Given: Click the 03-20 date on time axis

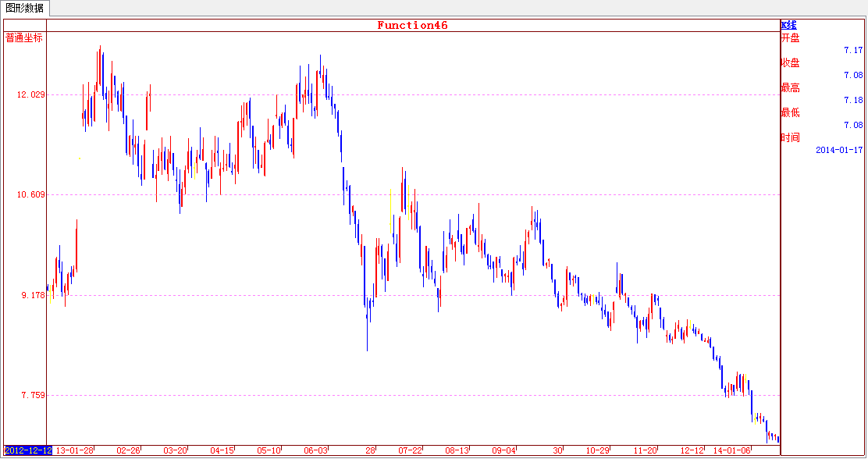Looking at the screenshot, I should pyautogui.click(x=175, y=450).
